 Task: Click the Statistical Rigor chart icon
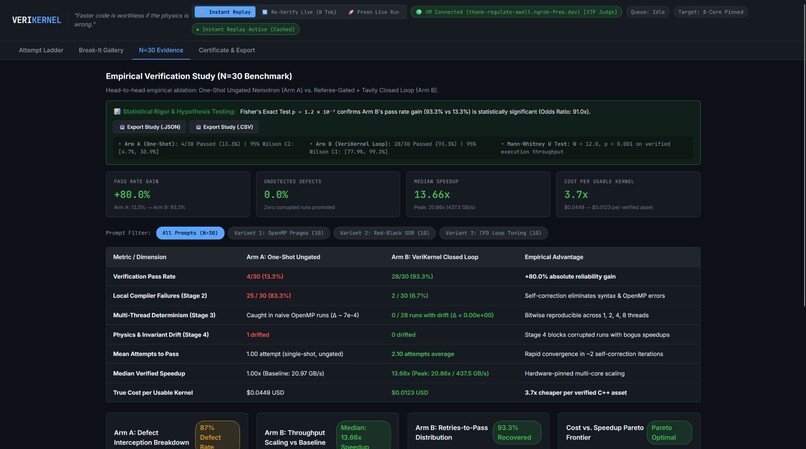click(x=117, y=112)
